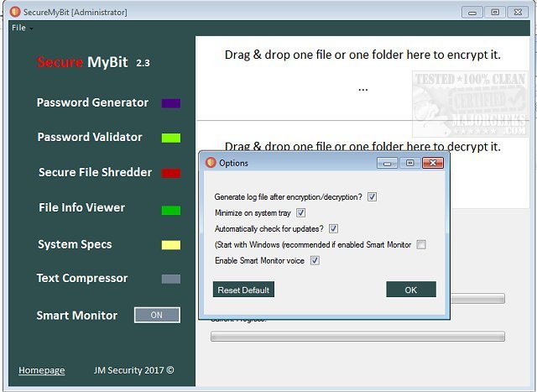Click the red Secure File Shredder swatch
Viewport: 537px width, 392px height.
171,173
